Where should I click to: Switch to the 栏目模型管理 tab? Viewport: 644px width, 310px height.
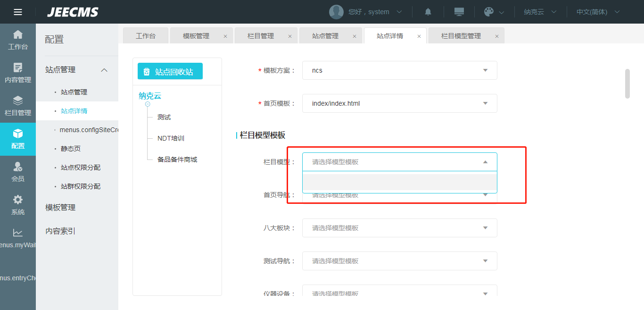coord(461,36)
